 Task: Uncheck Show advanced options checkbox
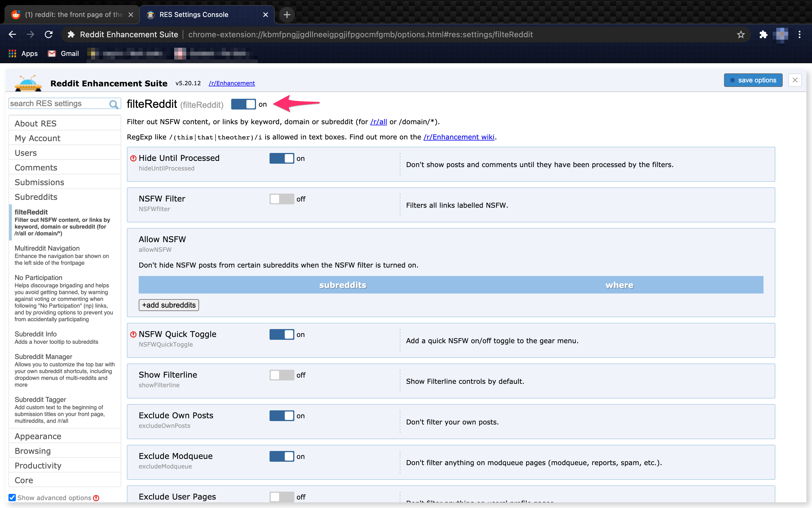click(12, 498)
